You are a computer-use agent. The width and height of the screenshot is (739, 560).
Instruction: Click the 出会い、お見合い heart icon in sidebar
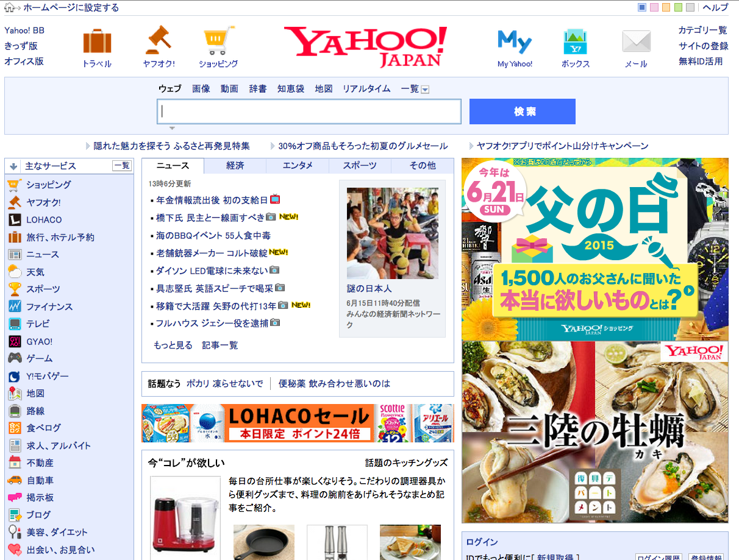(x=15, y=550)
